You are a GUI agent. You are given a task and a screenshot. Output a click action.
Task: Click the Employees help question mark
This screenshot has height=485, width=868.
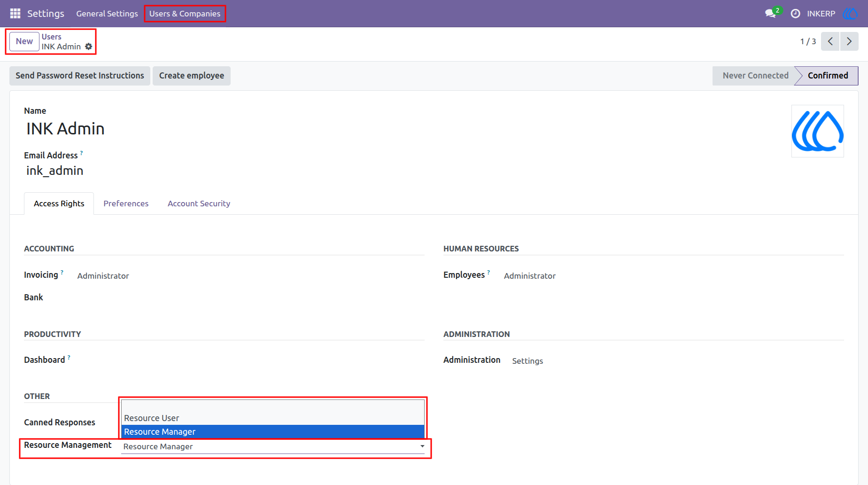pos(488,272)
